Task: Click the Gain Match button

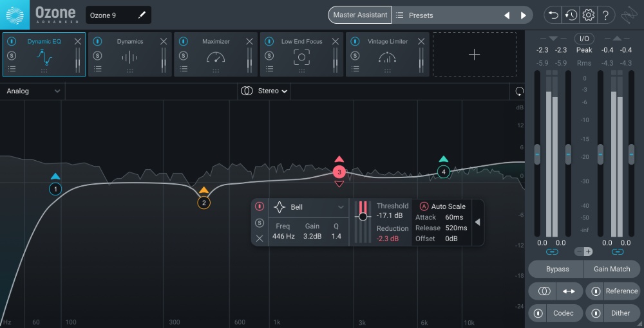Action: (611, 269)
